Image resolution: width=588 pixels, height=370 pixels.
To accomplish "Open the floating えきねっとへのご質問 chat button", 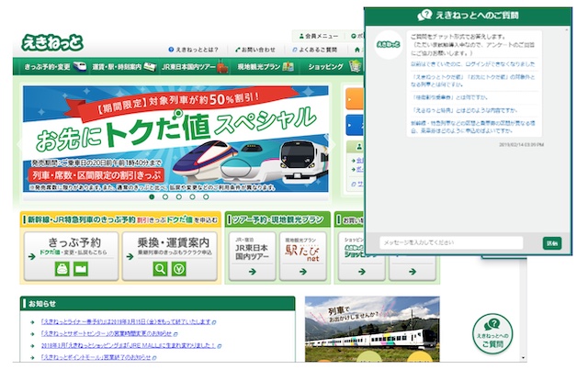I will click(x=492, y=335).
